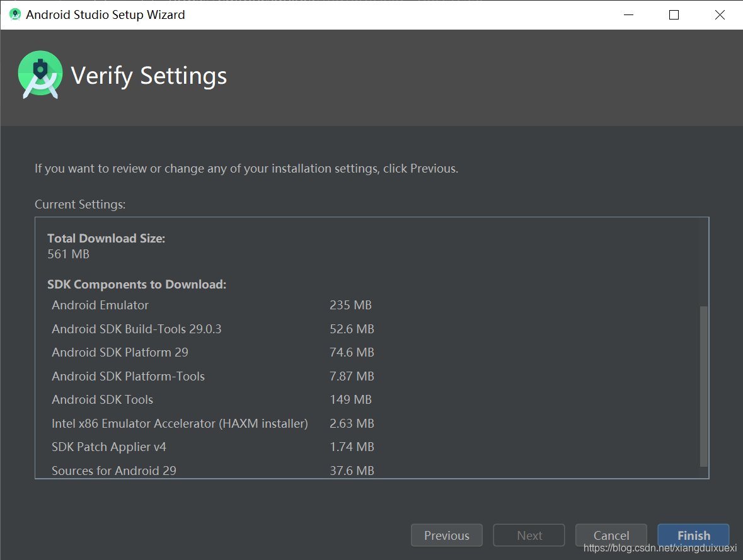Click the 37.6 MB size value
Screen dimensions: 743x560
pyautogui.click(x=352, y=471)
